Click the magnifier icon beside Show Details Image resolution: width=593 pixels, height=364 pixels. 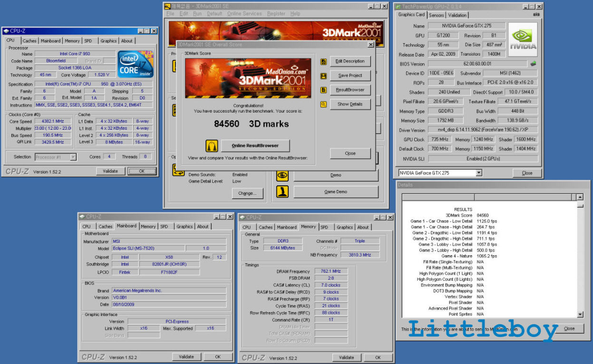323,104
